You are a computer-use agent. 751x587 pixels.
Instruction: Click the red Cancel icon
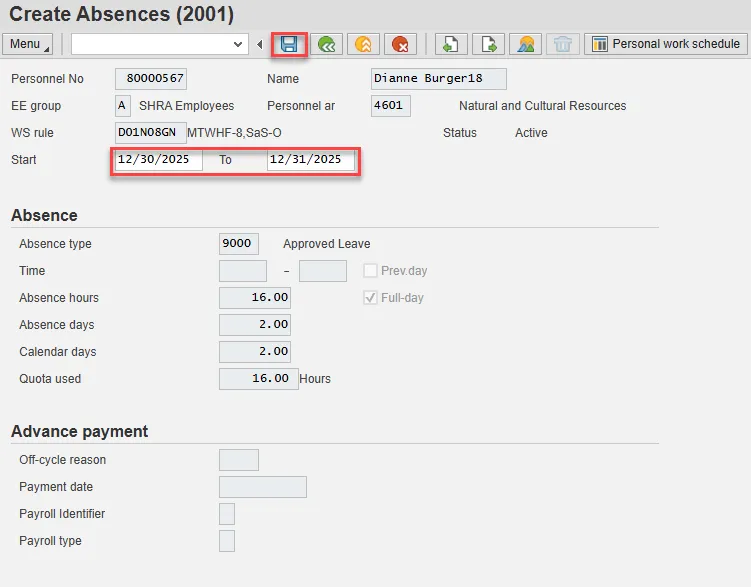pos(400,45)
